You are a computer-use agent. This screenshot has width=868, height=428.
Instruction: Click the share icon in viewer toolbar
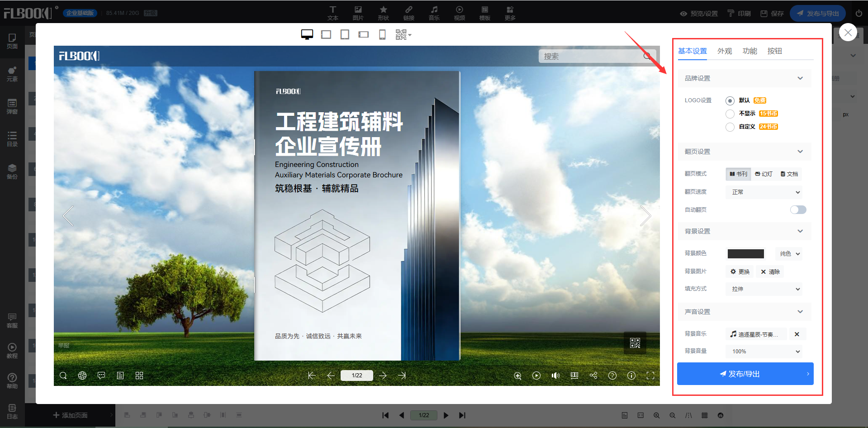point(593,376)
